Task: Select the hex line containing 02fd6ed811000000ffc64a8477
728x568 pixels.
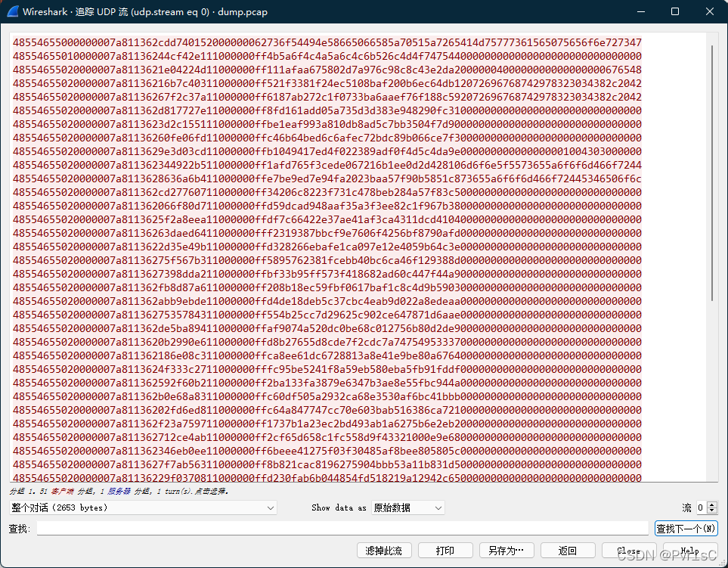Action: (327, 410)
